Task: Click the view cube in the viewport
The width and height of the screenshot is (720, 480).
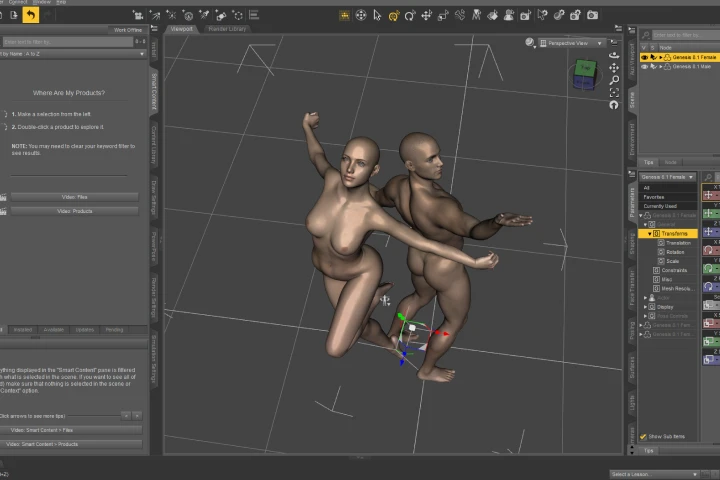Action: pos(585,75)
